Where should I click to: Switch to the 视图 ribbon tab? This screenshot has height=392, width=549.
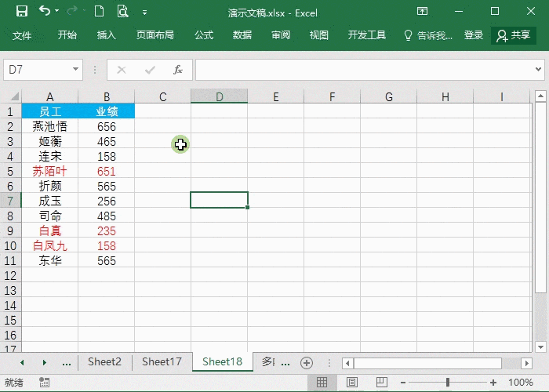pos(319,35)
